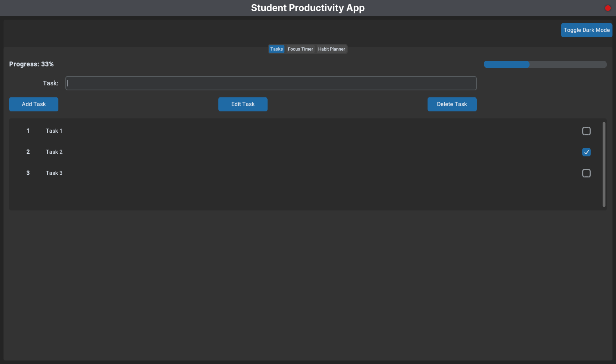The image size is (616, 364).
Task: Click the task list scrollbar
Action: 604,164
